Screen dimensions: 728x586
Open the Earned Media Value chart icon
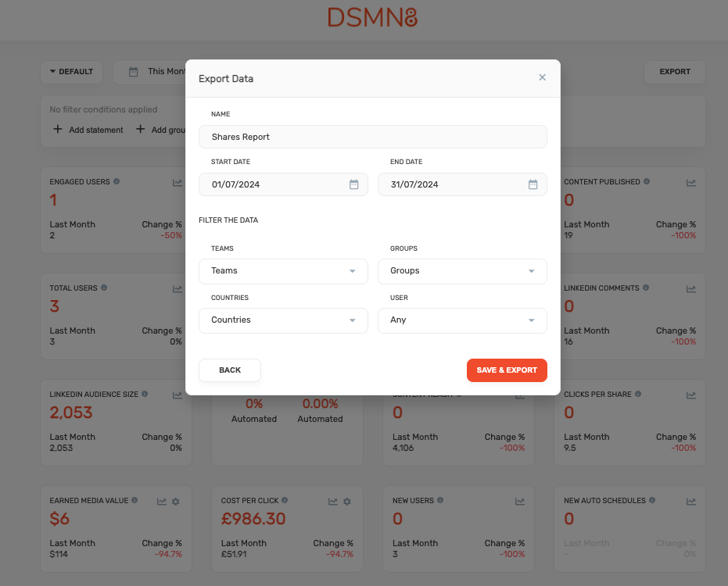162,502
